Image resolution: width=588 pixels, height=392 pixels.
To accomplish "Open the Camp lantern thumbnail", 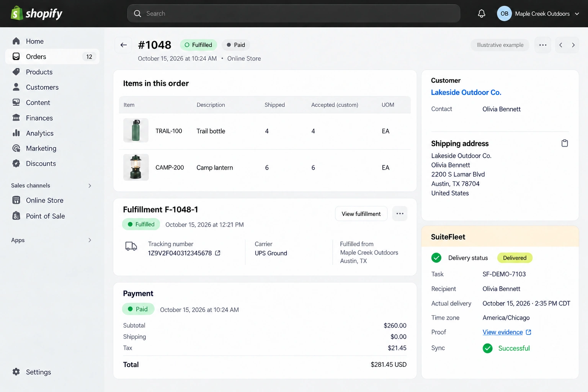I will pyautogui.click(x=136, y=167).
